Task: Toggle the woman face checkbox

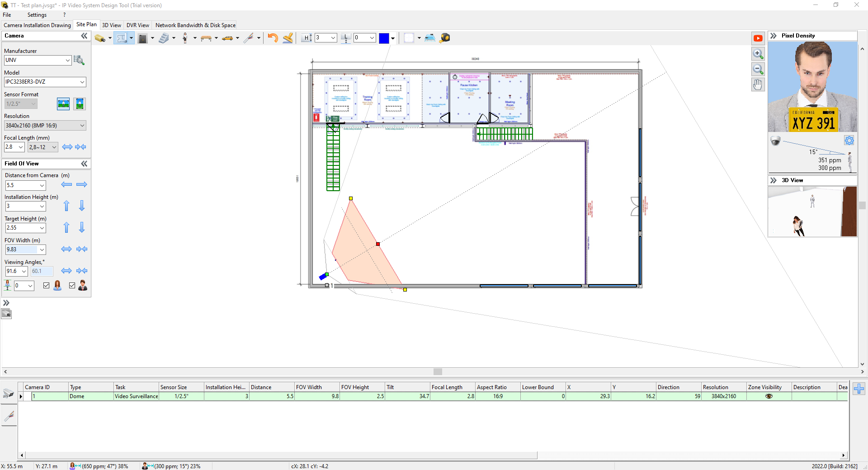Action: point(46,285)
